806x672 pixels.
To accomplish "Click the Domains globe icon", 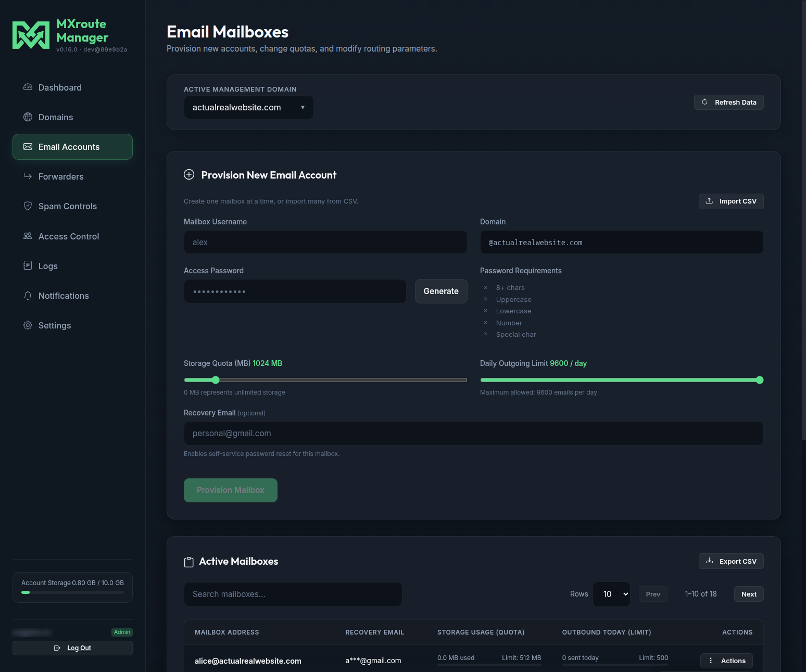I will tap(28, 117).
